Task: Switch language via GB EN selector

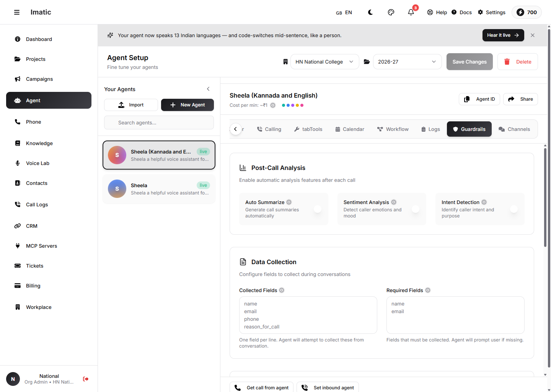Action: tap(344, 13)
